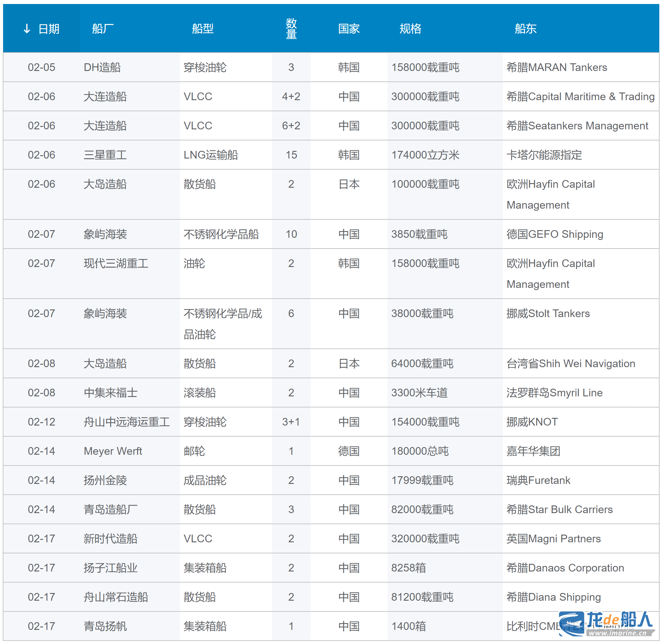
Task: Click 希腊Seatankers Management owner entry
Action: [x=577, y=126]
